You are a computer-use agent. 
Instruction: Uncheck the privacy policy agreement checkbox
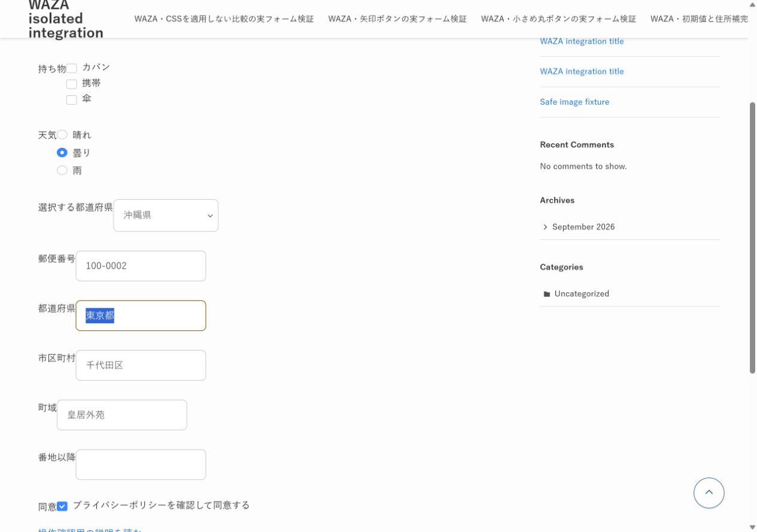[62, 506]
